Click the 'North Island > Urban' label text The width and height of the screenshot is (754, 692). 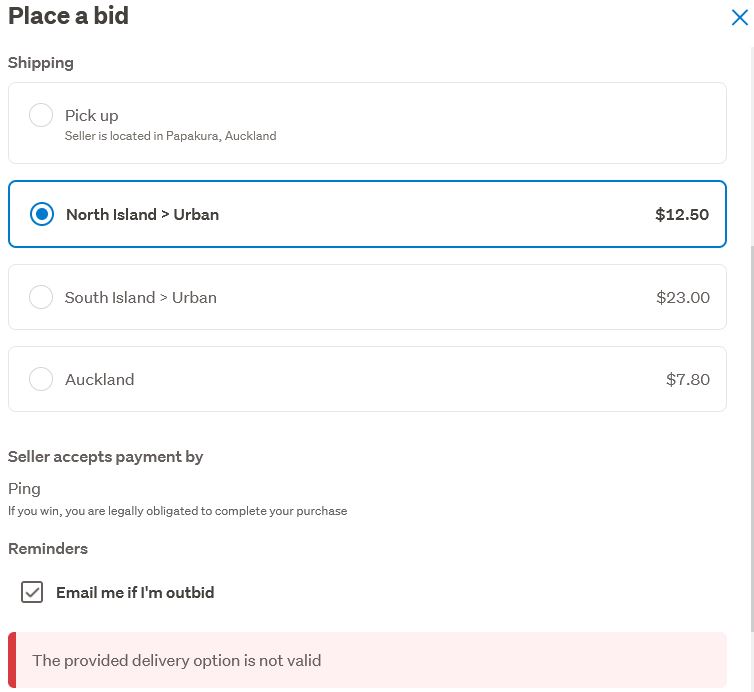point(142,214)
